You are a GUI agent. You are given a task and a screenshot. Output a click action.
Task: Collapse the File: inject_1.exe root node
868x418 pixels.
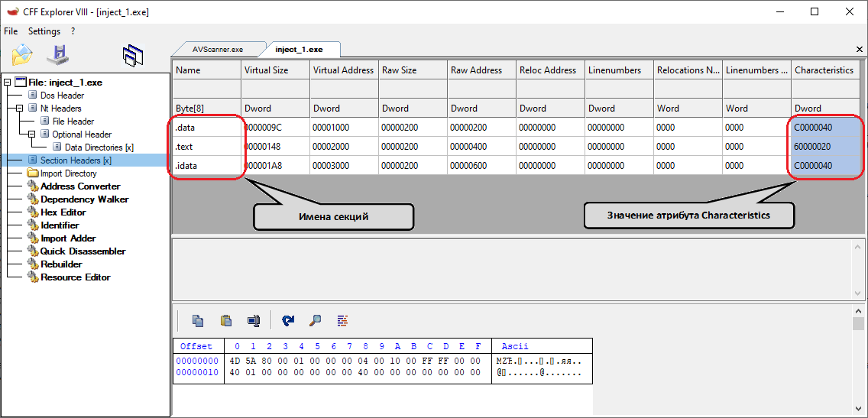[x=7, y=83]
